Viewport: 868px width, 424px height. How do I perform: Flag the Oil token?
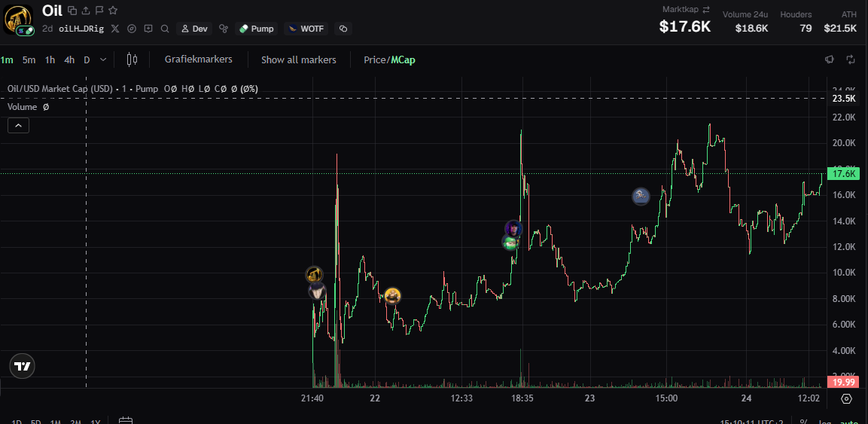click(x=99, y=10)
